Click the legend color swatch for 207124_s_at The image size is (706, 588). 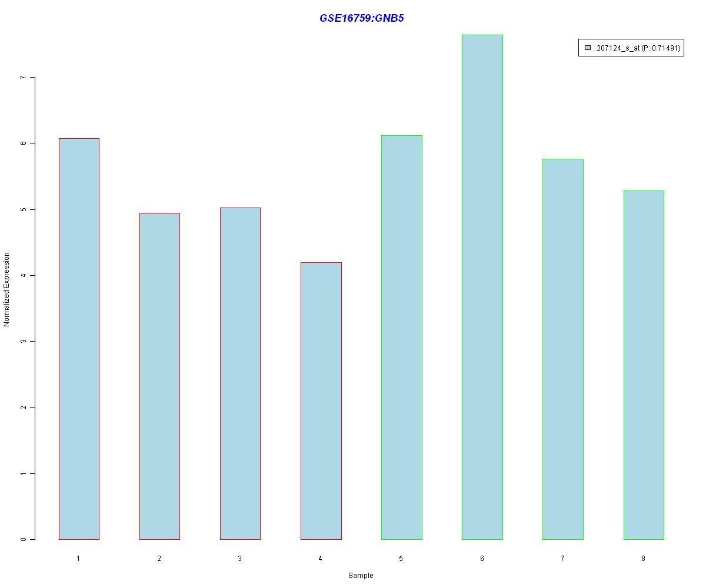587,48
